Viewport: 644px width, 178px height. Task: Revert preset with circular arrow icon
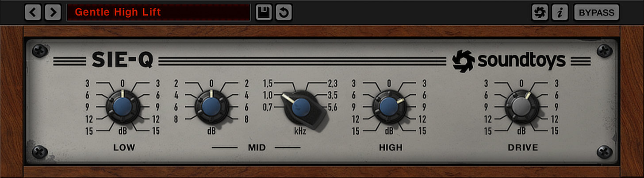click(284, 12)
